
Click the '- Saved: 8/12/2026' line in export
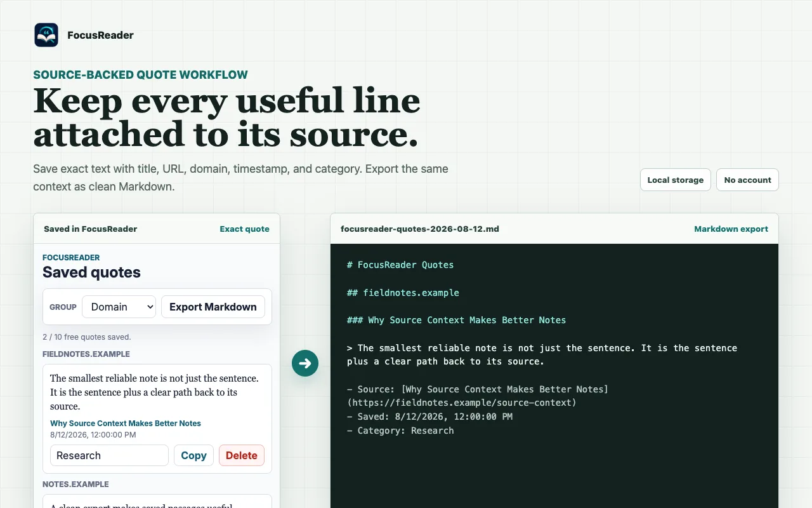429,417
